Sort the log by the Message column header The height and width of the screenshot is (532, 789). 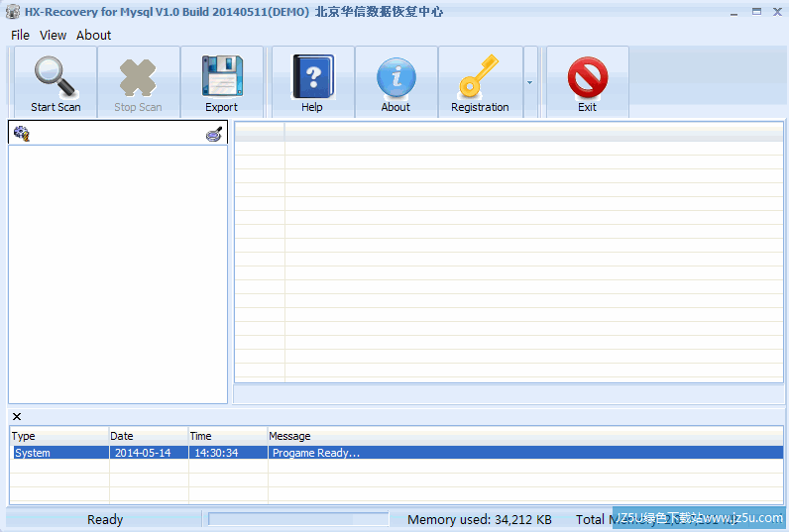tap(525, 436)
